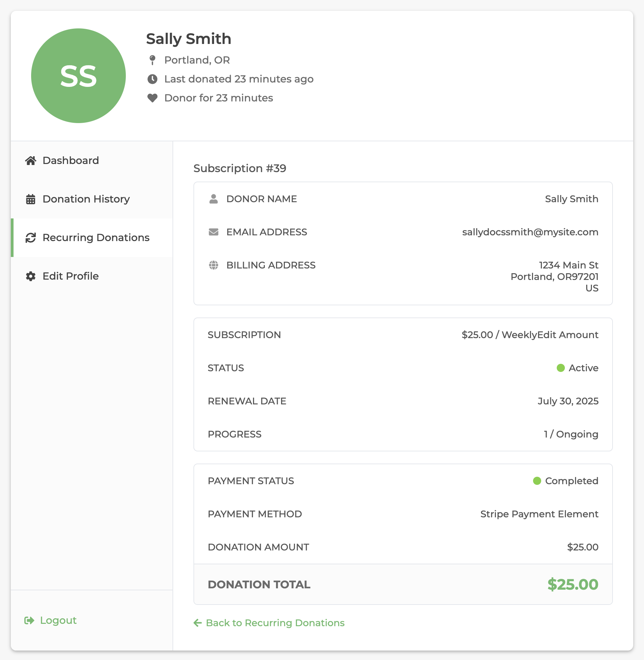This screenshot has width=644, height=660.
Task: Open the Dashboard menu item
Action: click(71, 161)
